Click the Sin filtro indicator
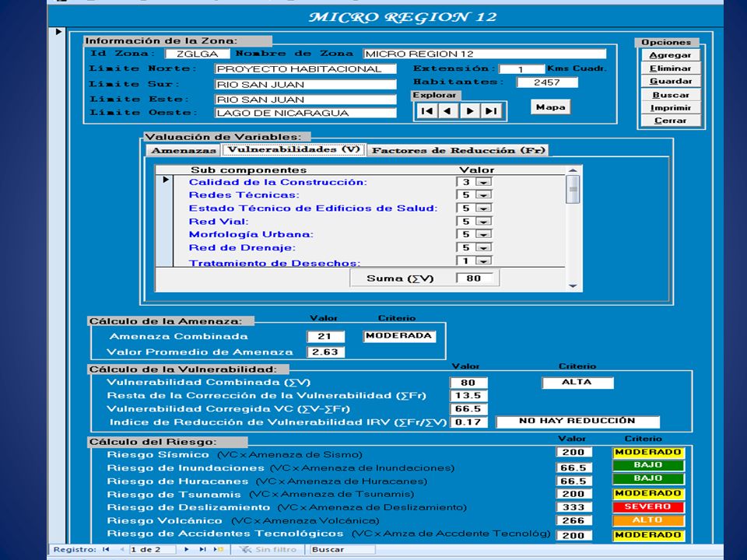The height and width of the screenshot is (560, 747). tap(267, 550)
